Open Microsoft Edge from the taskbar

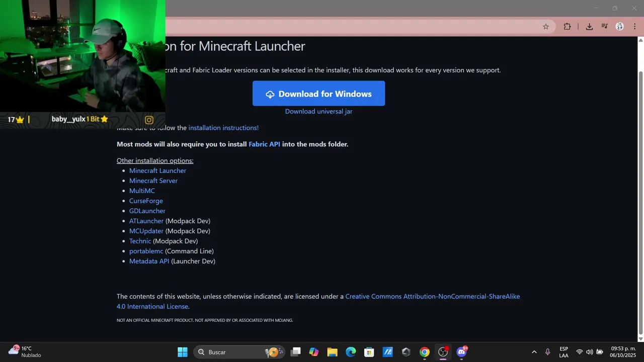[x=351, y=352]
